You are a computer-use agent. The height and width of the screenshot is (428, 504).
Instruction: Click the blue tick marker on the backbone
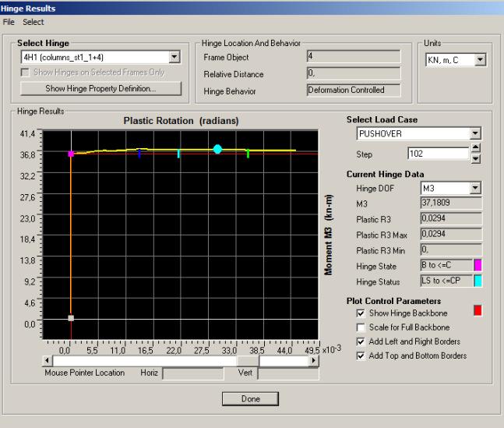coord(139,154)
